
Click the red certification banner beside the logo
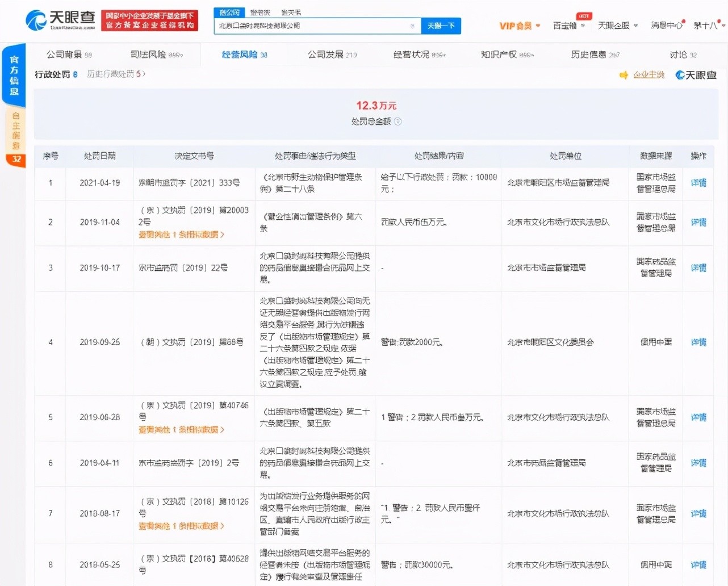point(149,20)
